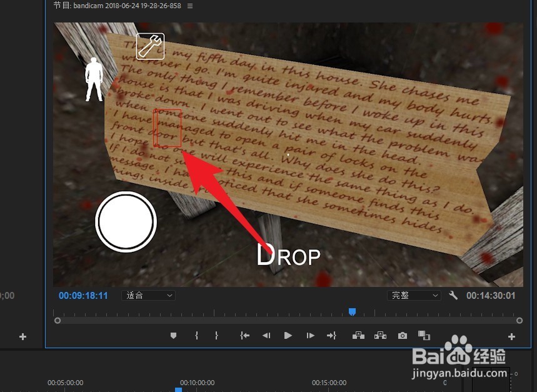The height and width of the screenshot is (392, 537).
Task: Click the duration timecode 00:14:30:01
Action: pos(491,296)
